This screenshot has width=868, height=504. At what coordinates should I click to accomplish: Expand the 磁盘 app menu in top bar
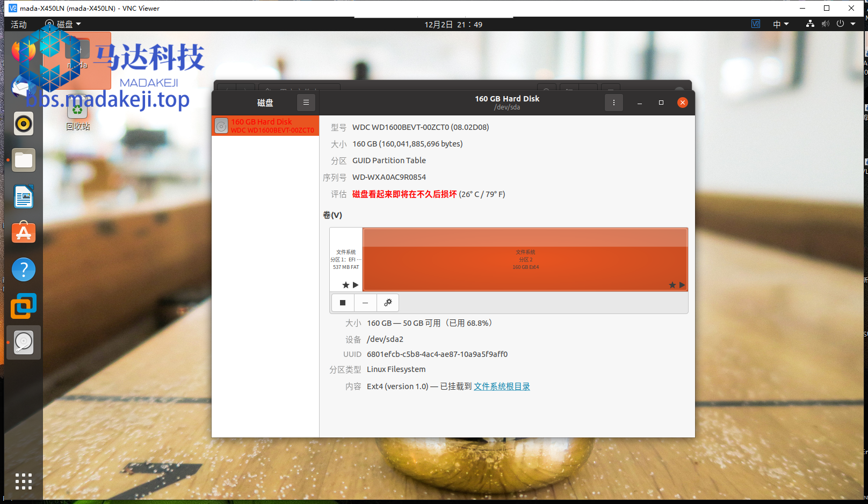tap(63, 24)
